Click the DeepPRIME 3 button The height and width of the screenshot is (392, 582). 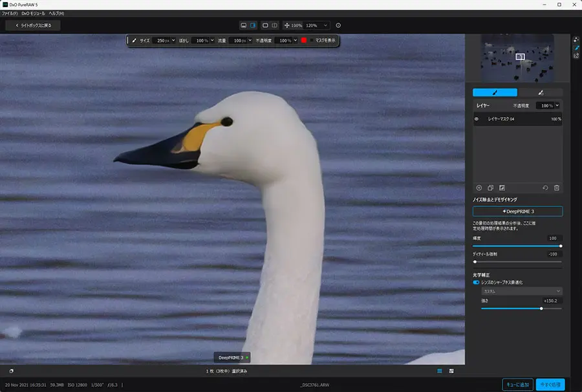pyautogui.click(x=518, y=212)
